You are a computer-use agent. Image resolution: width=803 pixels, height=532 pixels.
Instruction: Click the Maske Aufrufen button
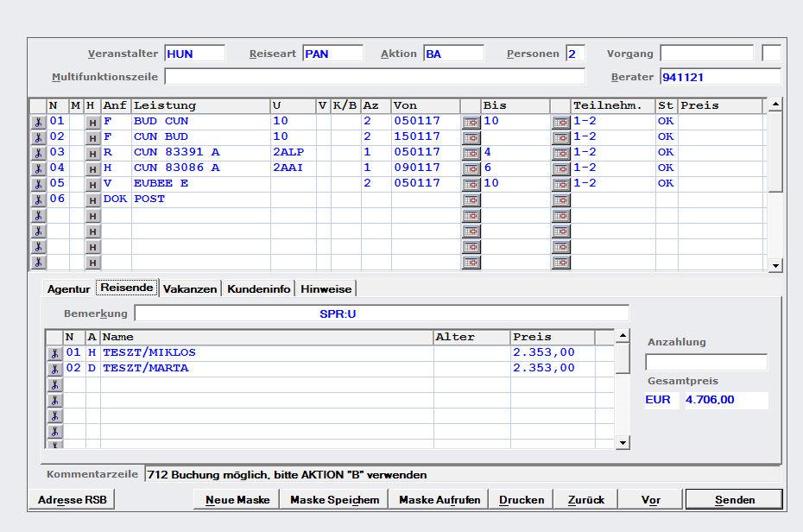pos(439,500)
